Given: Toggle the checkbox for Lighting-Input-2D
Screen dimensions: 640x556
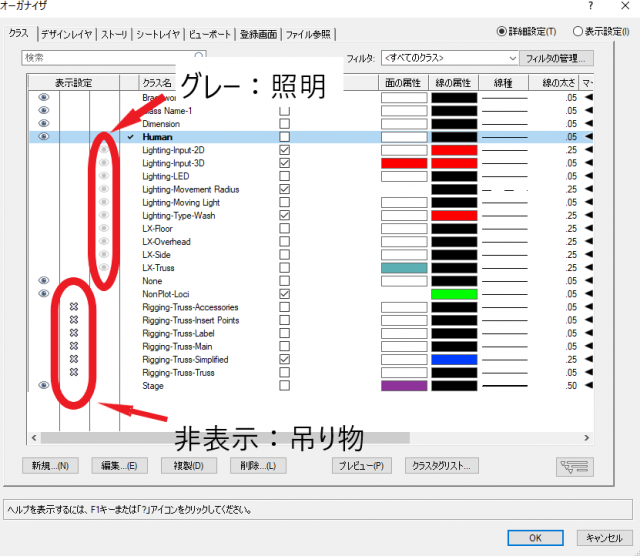Looking at the screenshot, I should 285,150.
